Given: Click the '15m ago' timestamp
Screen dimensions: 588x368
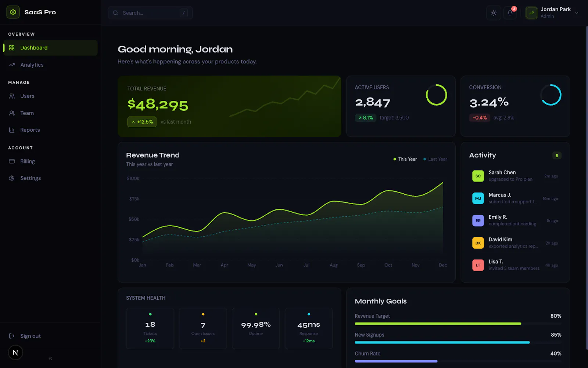Looking at the screenshot, I should pos(551,199).
